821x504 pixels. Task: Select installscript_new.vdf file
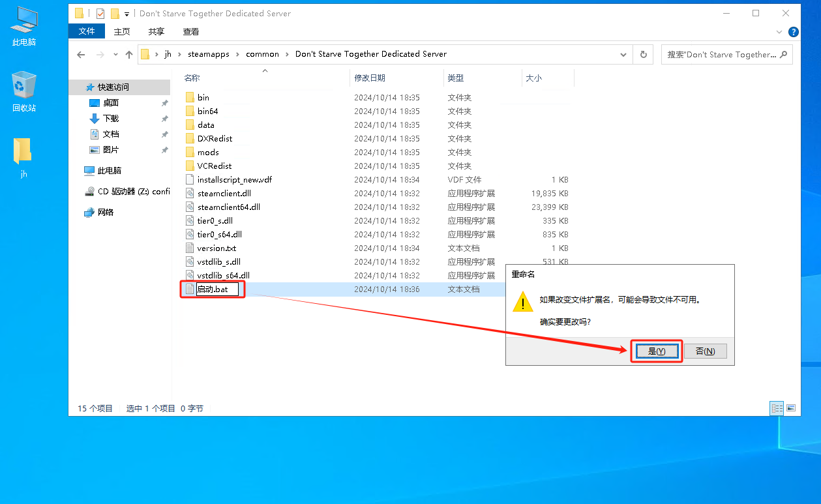click(x=228, y=179)
